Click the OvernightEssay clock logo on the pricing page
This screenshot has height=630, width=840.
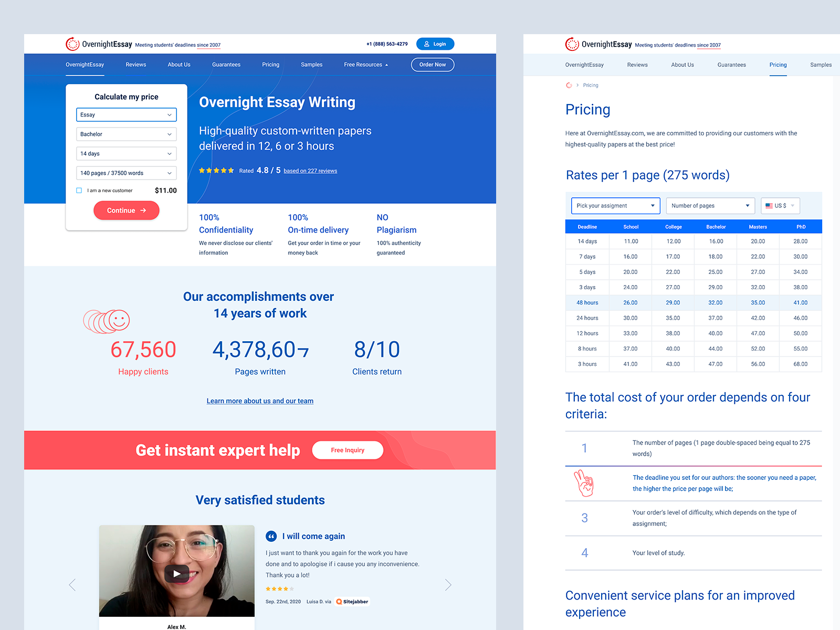click(572, 44)
